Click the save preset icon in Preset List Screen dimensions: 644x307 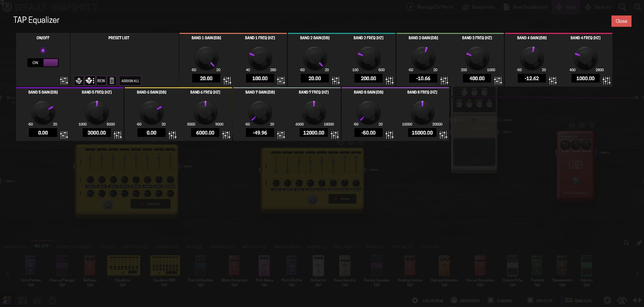tap(79, 81)
